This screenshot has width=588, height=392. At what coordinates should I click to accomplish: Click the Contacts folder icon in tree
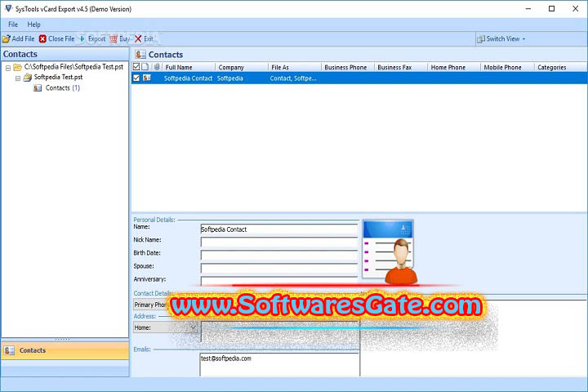[38, 87]
